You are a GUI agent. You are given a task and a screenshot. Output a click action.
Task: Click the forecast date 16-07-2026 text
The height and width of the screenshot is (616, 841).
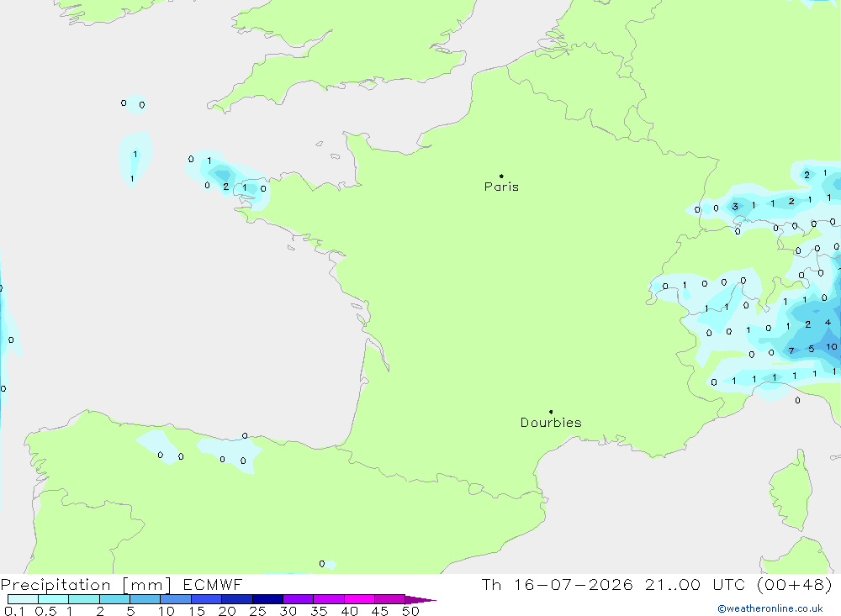tap(573, 584)
